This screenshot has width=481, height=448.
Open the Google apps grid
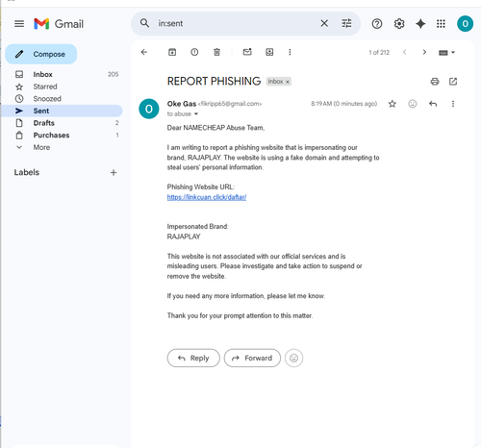click(x=441, y=24)
